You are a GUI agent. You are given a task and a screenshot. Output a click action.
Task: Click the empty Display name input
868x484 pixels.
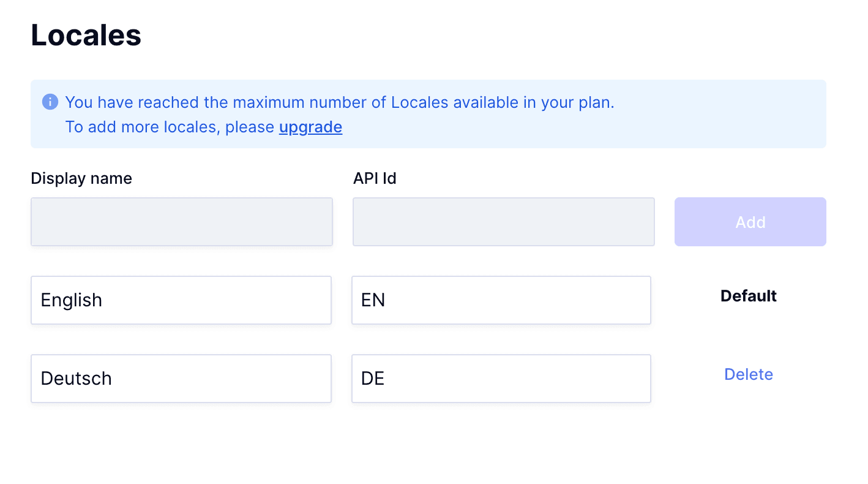tap(182, 222)
